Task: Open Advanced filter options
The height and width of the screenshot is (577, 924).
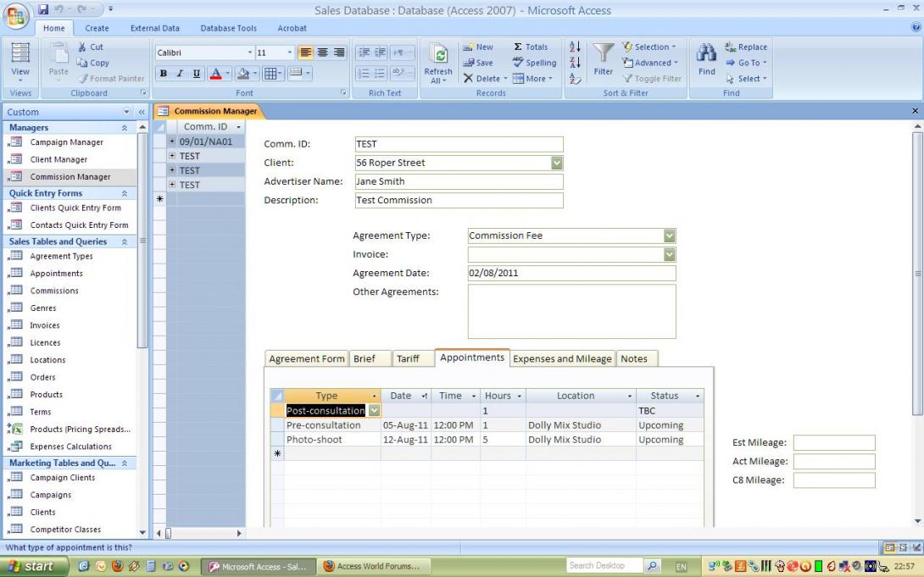Action: point(650,63)
